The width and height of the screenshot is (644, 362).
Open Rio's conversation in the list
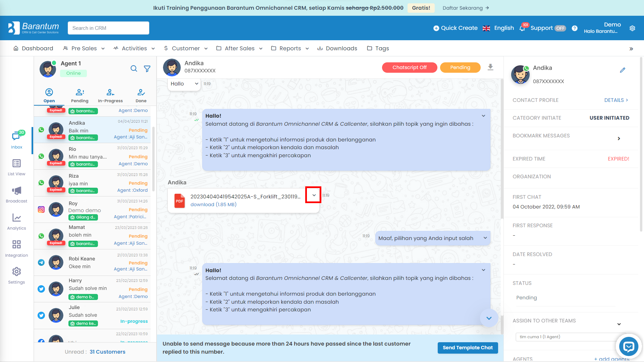click(x=92, y=156)
